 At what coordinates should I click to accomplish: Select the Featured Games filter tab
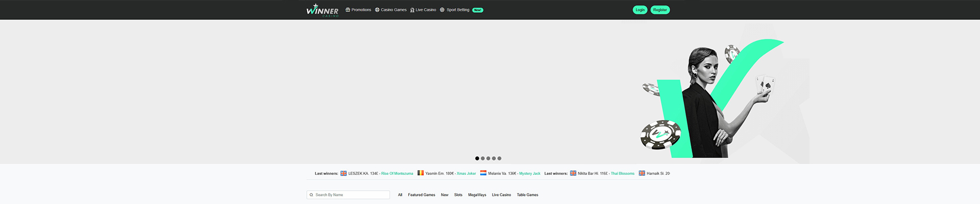tap(422, 195)
